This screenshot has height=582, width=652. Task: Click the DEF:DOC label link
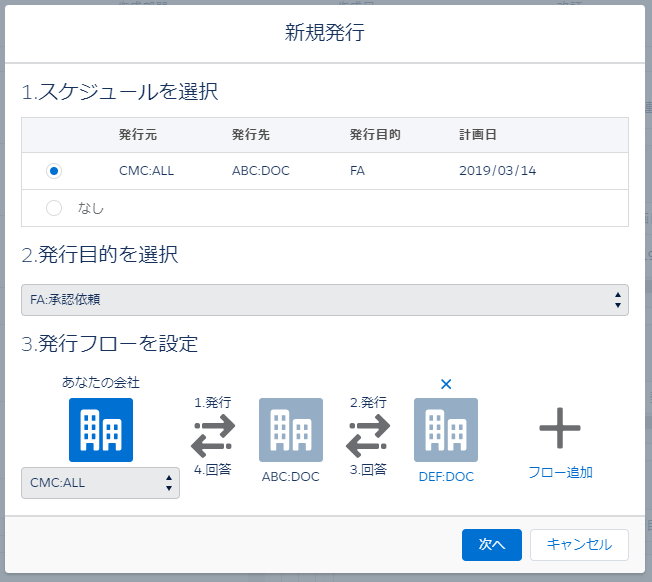coord(445,477)
